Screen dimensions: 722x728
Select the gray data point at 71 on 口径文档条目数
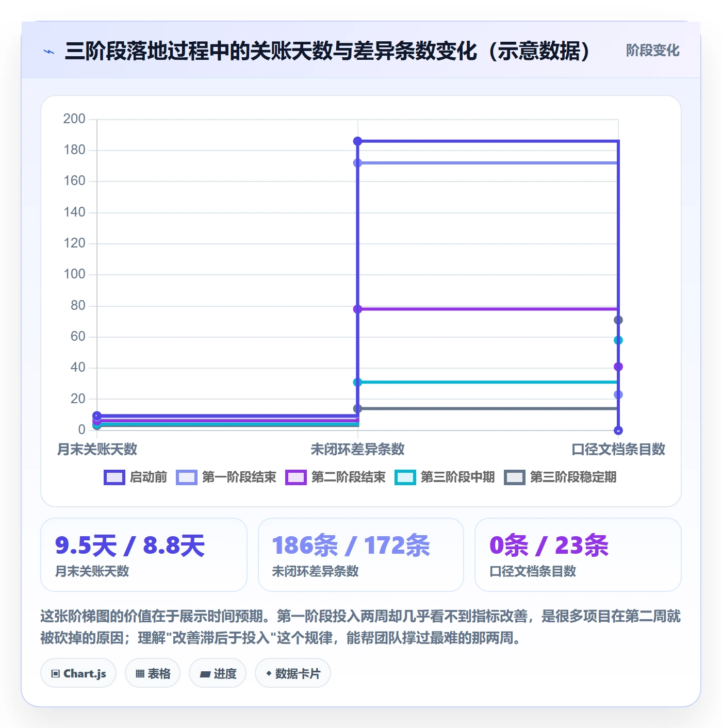pos(618,320)
